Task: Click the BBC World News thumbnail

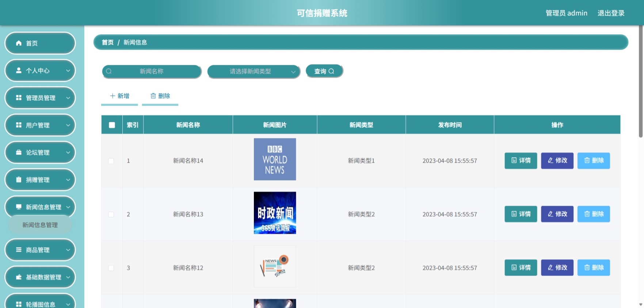Action: [x=275, y=159]
